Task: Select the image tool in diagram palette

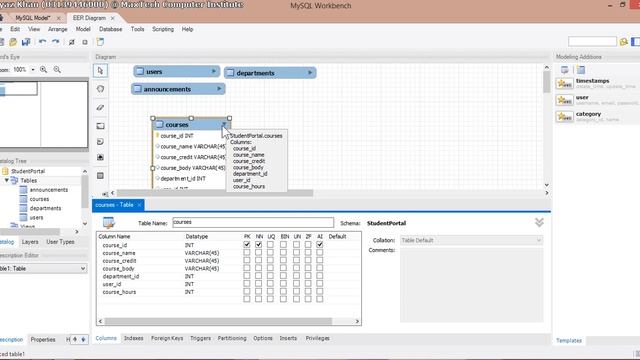Action: (100, 157)
